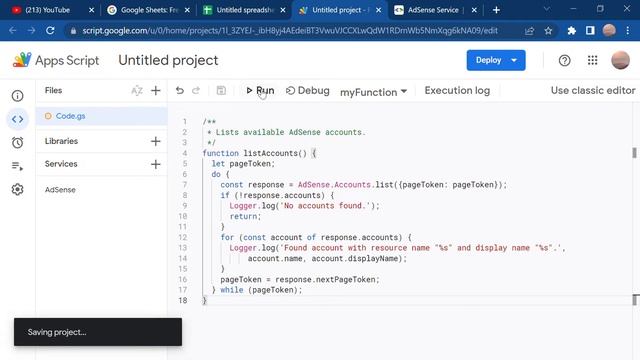Switch to the Untitled spreadsheet tab
Image resolution: width=640 pixels, height=360 pixels.
tap(244, 10)
